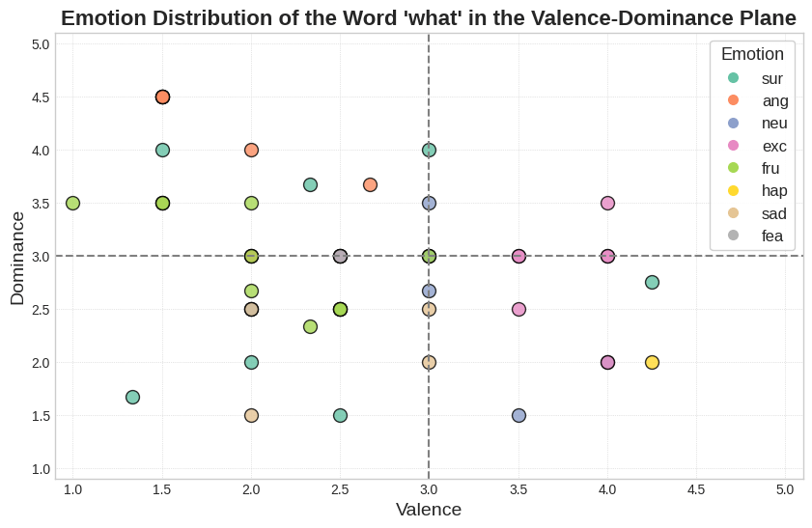Select the green point at valence 4.25, dominance 2.75
The width and height of the screenshot is (812, 528).
(x=652, y=282)
